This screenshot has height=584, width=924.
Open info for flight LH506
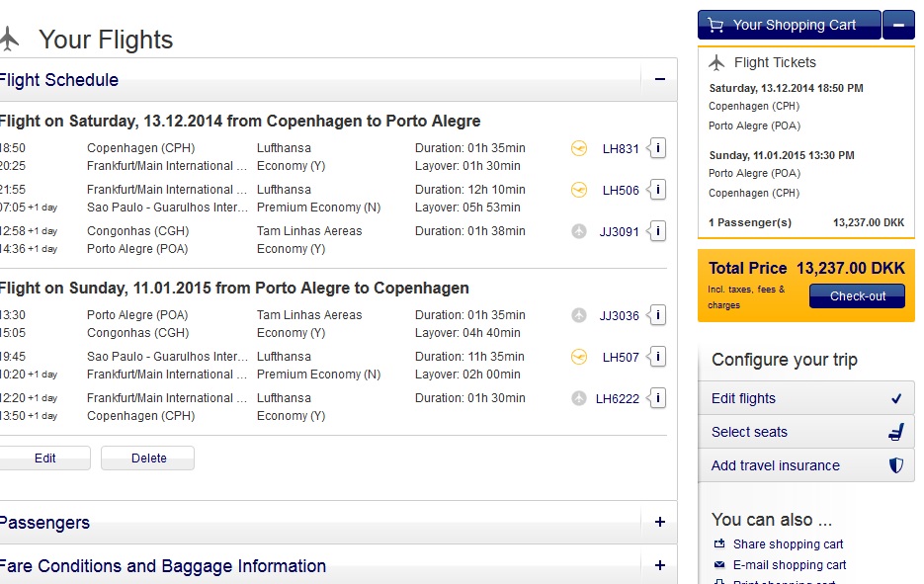(658, 190)
